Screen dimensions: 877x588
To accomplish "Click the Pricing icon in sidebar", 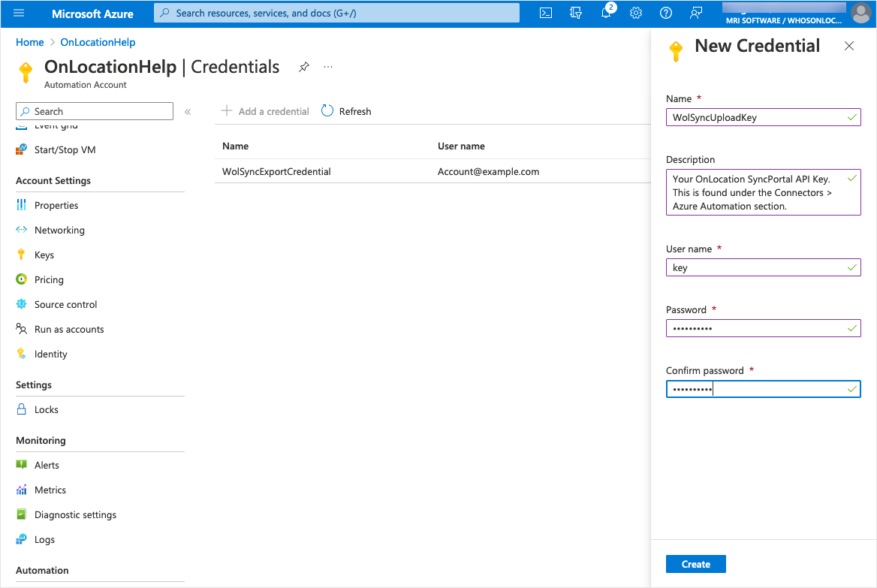I will [x=21, y=279].
